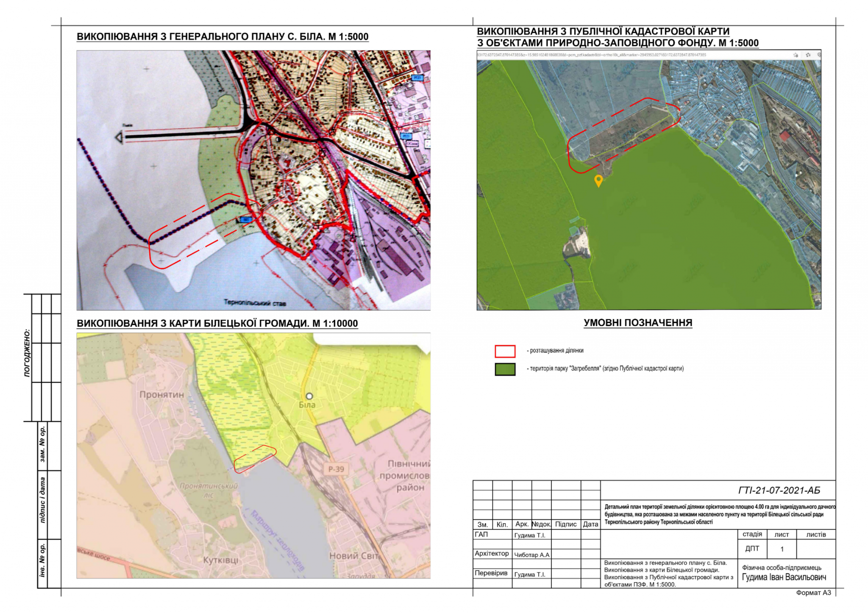Click the 'ПОГОДЖЕНО:' side label
Image resolution: width=868 pixels, height=613 pixels.
[27, 352]
